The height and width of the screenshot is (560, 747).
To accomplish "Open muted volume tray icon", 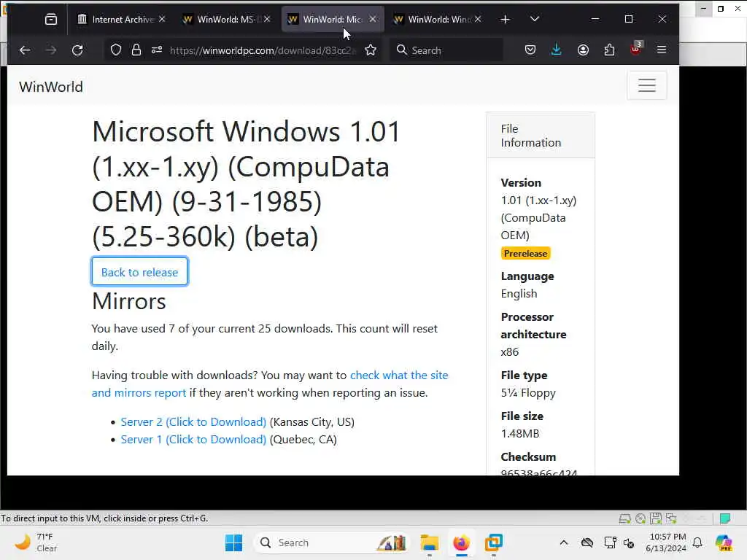I will pos(629,542).
